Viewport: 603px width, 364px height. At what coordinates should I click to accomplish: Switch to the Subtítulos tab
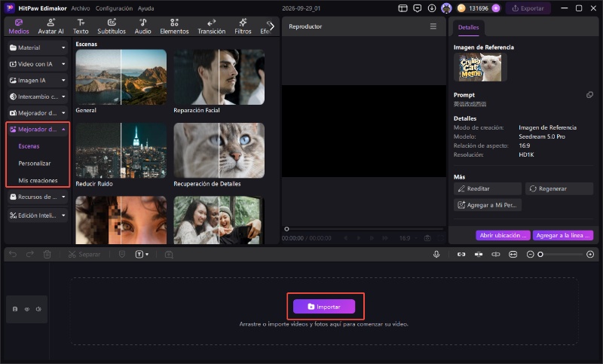pos(112,26)
